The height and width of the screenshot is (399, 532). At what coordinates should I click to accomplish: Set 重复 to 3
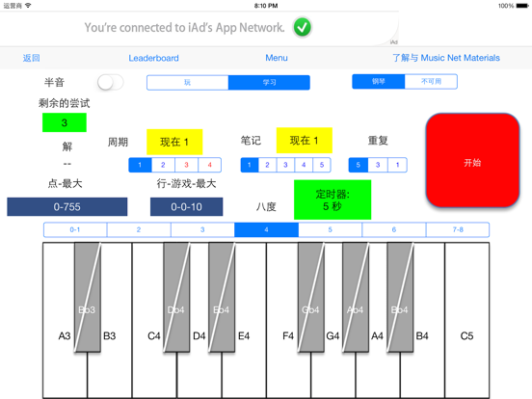coord(378,165)
